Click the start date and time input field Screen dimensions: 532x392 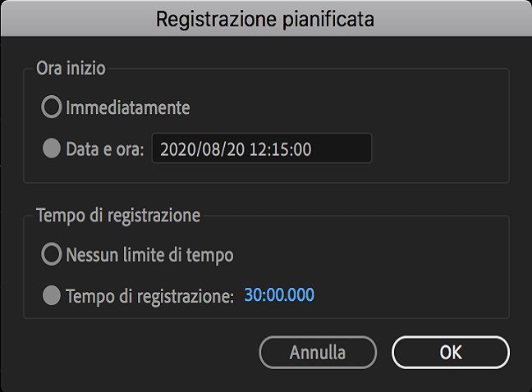(x=261, y=149)
